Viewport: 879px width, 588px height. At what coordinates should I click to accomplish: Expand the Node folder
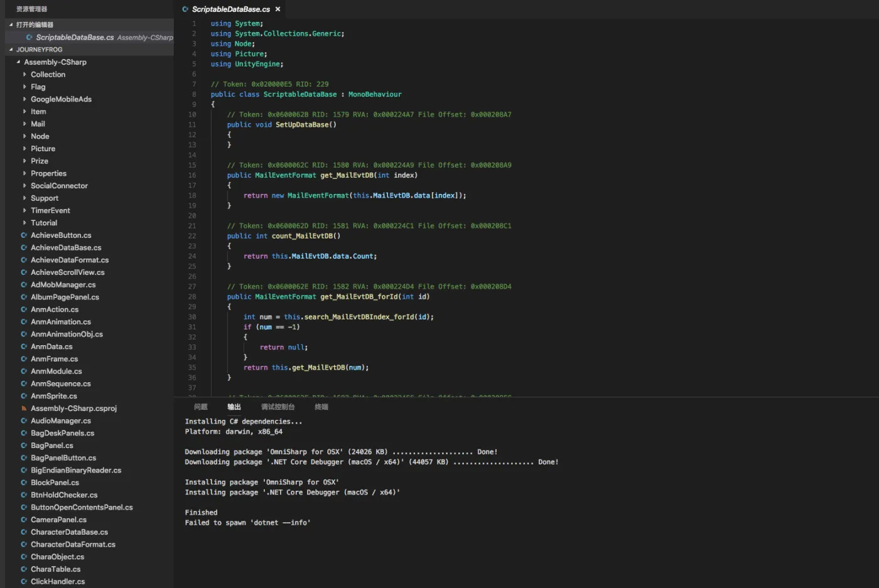point(24,136)
